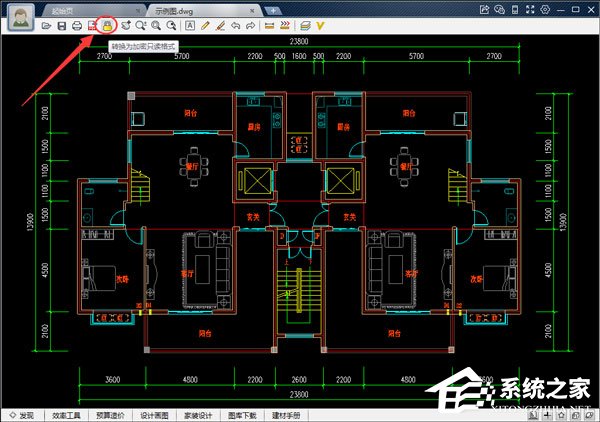Click the share icon in the title bar

tap(484, 10)
